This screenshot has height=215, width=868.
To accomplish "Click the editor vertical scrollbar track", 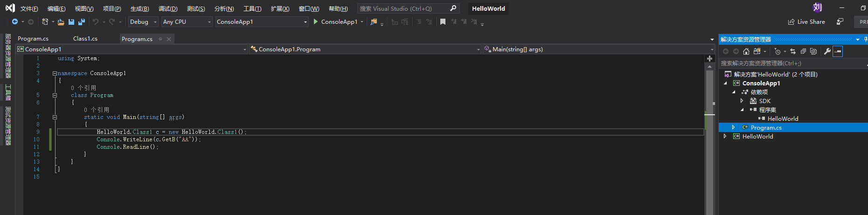I will click(709, 140).
